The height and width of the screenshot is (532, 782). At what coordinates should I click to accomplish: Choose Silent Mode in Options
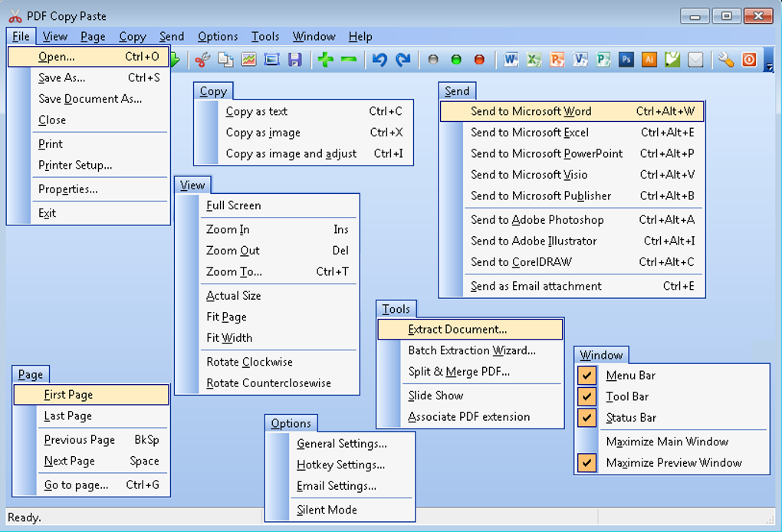(x=340, y=510)
